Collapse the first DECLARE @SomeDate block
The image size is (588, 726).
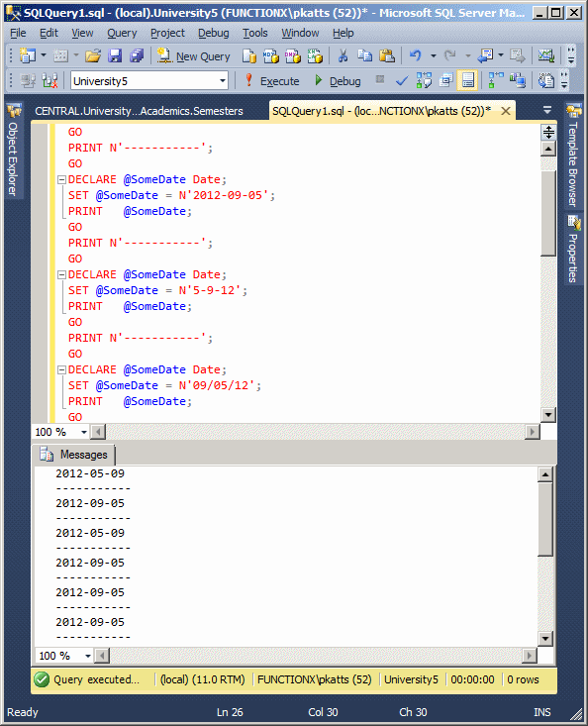click(x=61, y=179)
